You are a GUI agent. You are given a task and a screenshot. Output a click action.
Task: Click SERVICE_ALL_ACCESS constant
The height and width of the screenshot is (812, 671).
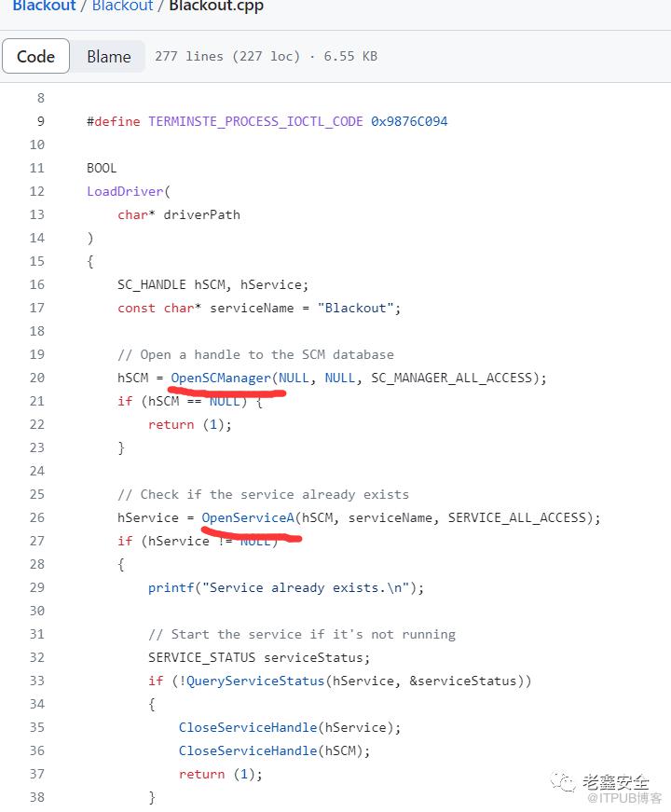[516, 517]
